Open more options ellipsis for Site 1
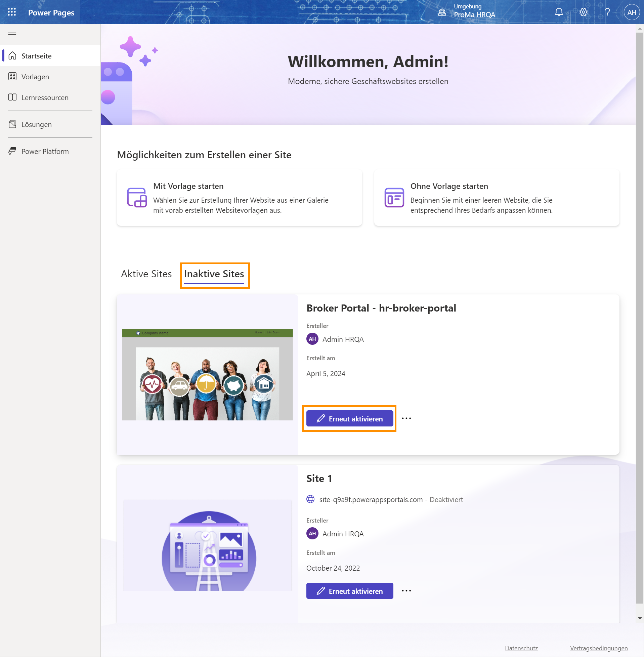 point(406,591)
